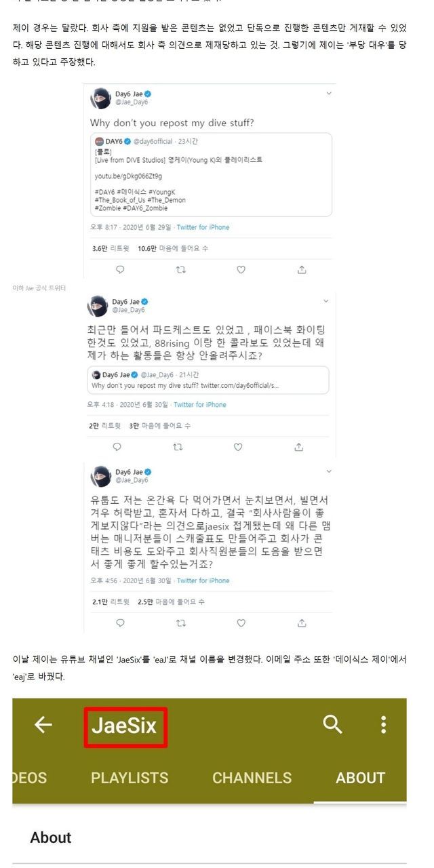Open the search magnifier on the channel header
Screen dimensions: 434x868
click(x=332, y=724)
